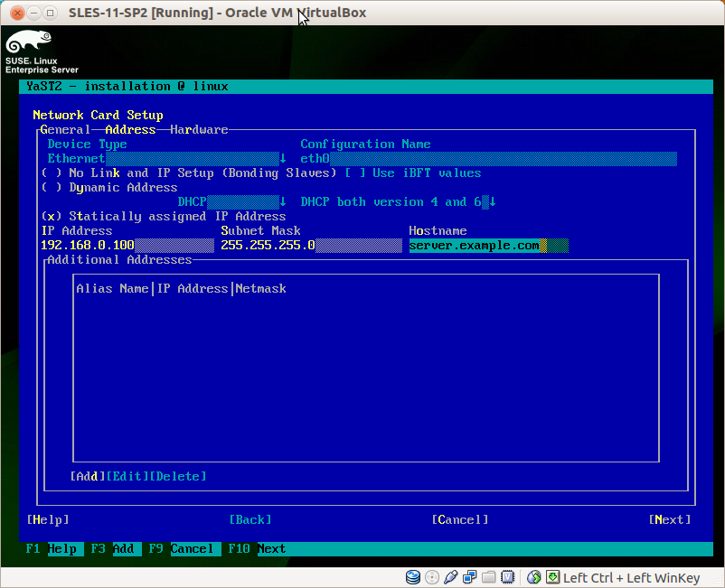This screenshot has width=725, height=588.
Task: Select the Dynamic Address radio button
Action: point(51,188)
